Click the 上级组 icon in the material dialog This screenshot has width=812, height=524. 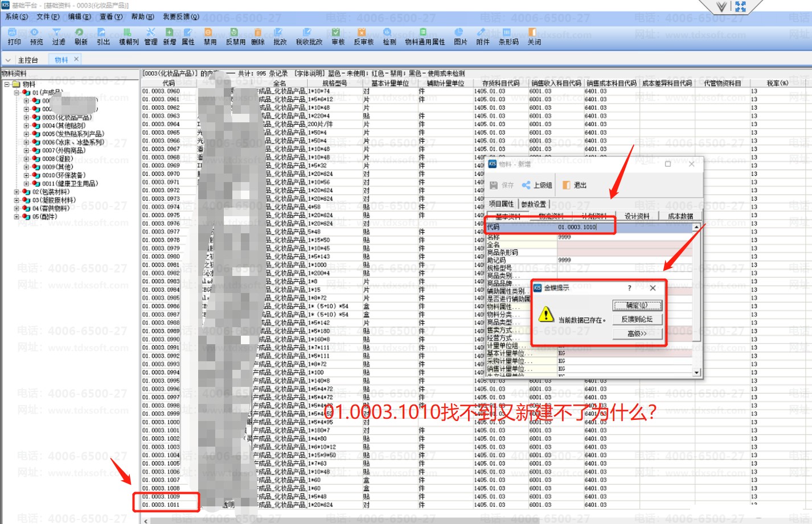tap(526, 185)
